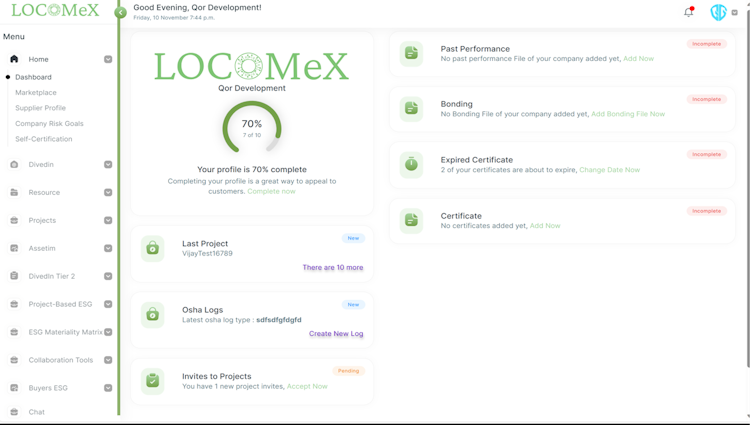Viewport: 750px width, 425px height.
Task: Open Company Risk Goals menu item
Action: click(49, 124)
